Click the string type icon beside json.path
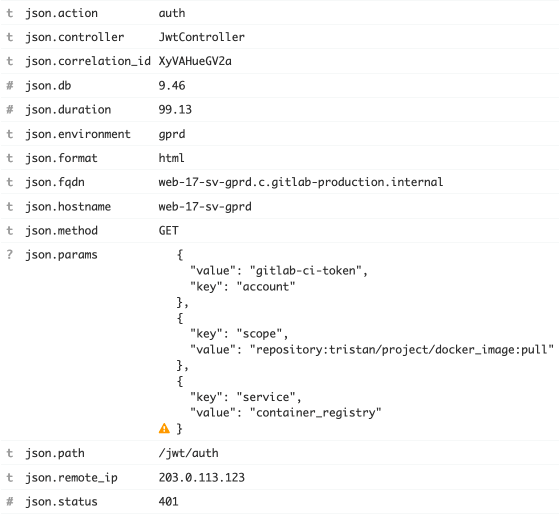This screenshot has width=559, height=515. click(x=10, y=453)
